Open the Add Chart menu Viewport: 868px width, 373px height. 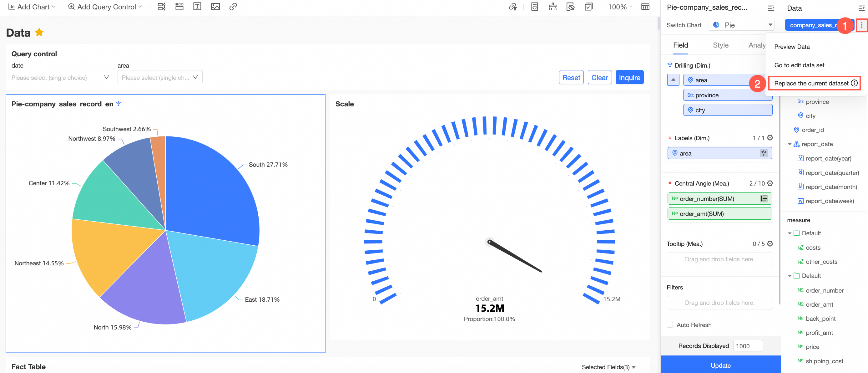[x=32, y=7]
